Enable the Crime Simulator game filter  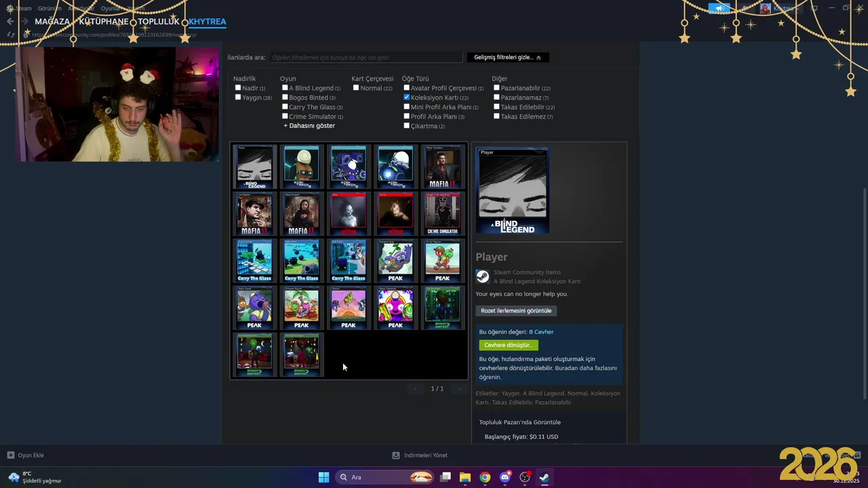click(285, 116)
